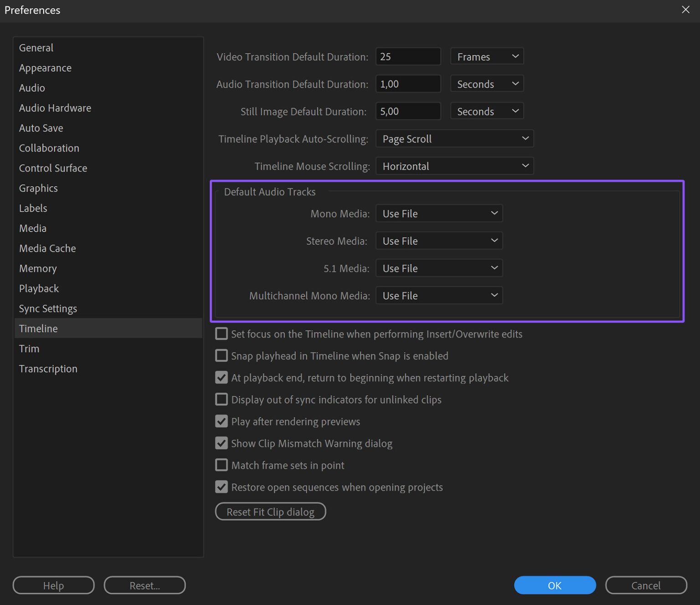Open the Media Cache preferences section
700x605 pixels.
click(x=47, y=248)
